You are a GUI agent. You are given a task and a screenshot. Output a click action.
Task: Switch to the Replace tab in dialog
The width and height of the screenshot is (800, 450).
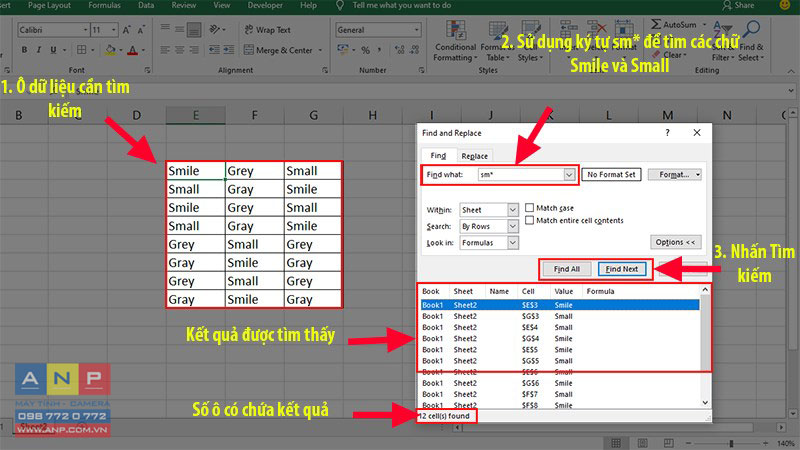[x=474, y=156]
